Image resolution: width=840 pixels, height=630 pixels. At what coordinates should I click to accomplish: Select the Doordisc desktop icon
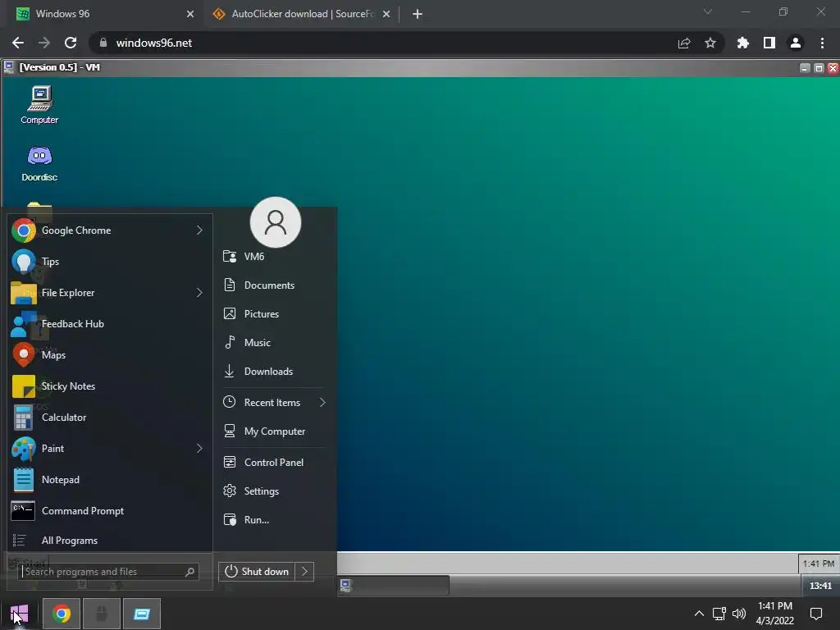point(39,163)
